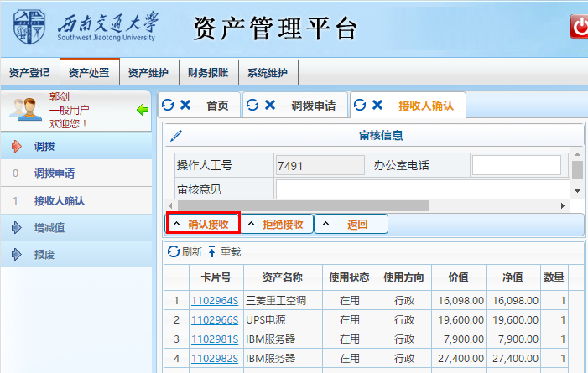Image resolution: width=588 pixels, height=373 pixels.
Task: Open the 资产维护 top menu
Action: point(148,73)
